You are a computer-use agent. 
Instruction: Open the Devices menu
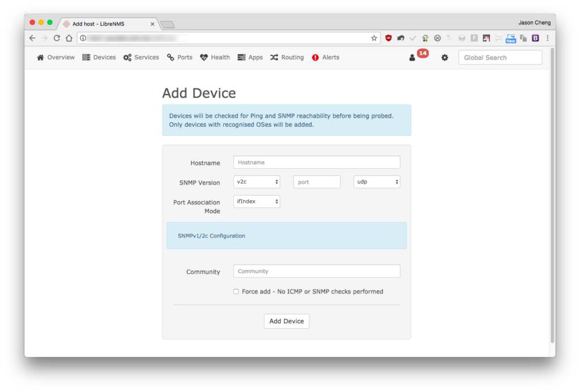coord(99,57)
